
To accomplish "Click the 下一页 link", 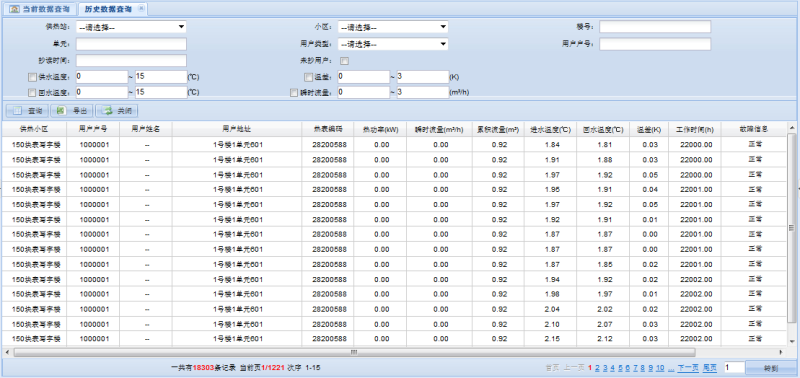I will click(688, 368).
